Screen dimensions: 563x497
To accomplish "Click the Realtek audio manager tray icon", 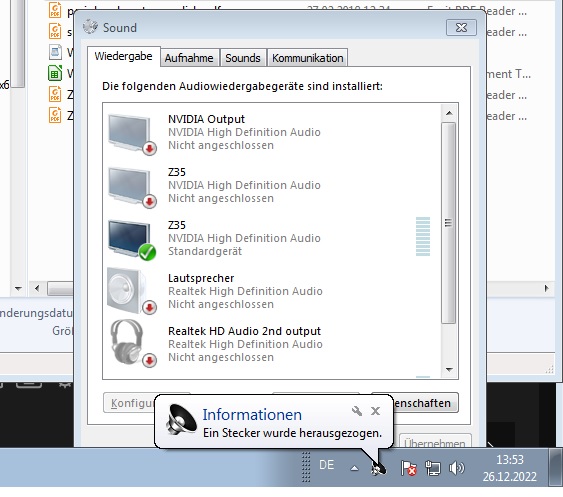I will (x=379, y=468).
